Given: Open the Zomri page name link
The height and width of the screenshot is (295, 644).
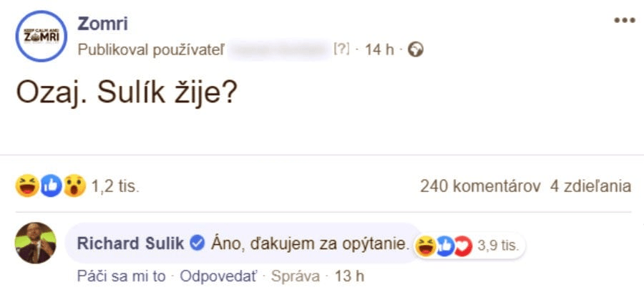Looking at the screenshot, I should (x=102, y=24).
